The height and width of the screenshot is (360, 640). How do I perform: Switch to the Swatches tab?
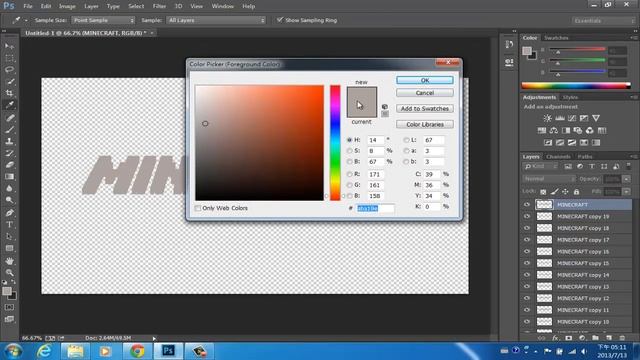coord(556,38)
